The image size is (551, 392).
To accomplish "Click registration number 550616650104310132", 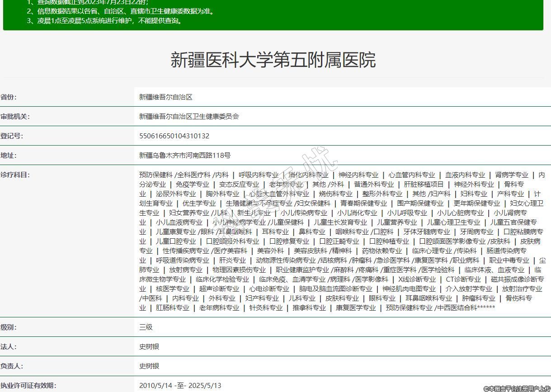I will click(174, 136).
